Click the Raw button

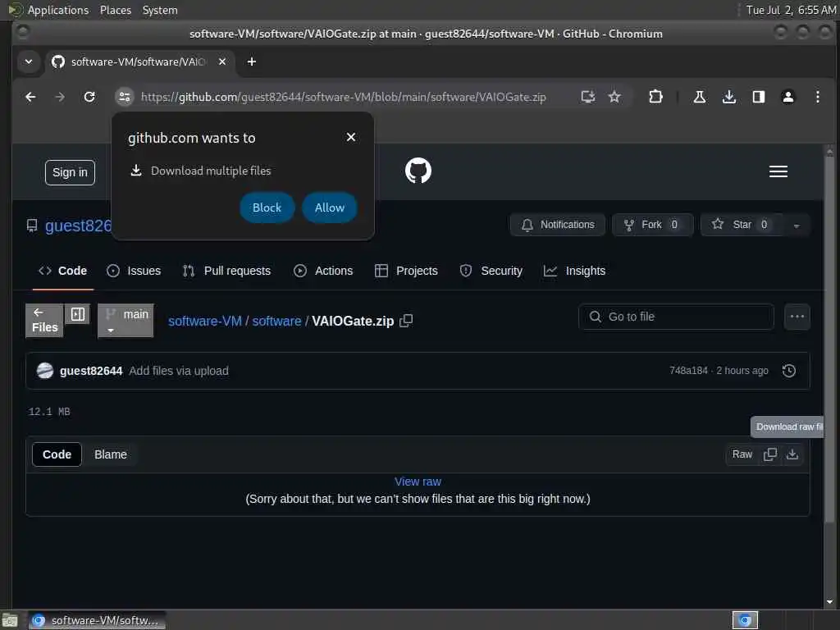742,454
